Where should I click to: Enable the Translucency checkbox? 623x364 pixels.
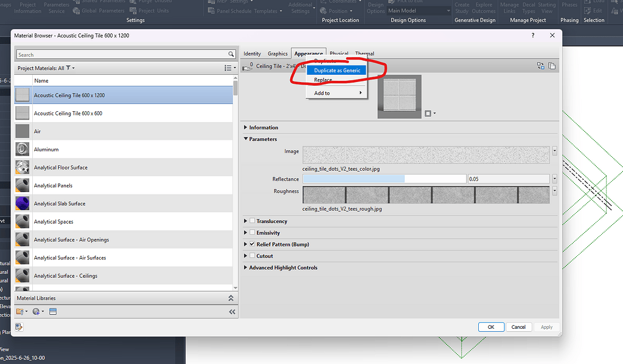pyautogui.click(x=251, y=221)
